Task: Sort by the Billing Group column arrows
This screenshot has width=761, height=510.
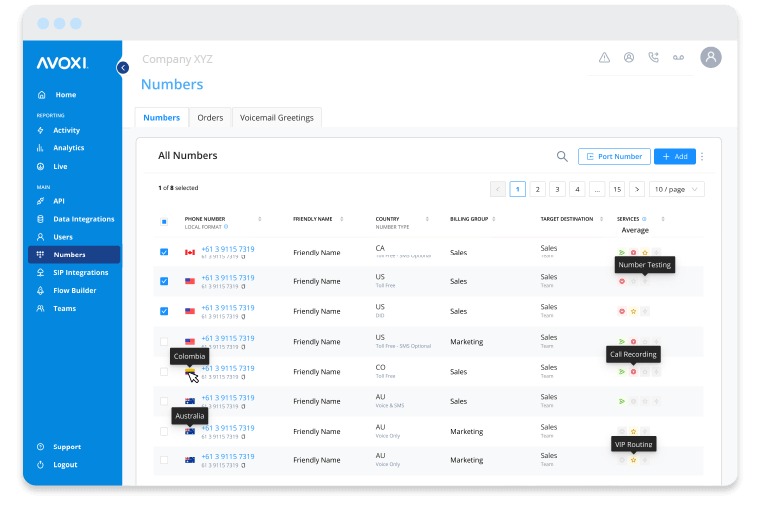Action: pyautogui.click(x=494, y=219)
